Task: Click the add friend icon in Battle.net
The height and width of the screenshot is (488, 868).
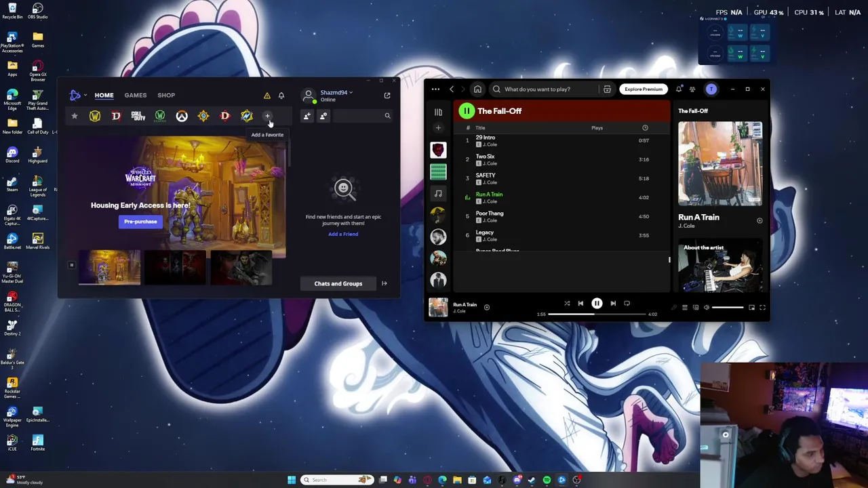Action: coord(307,116)
